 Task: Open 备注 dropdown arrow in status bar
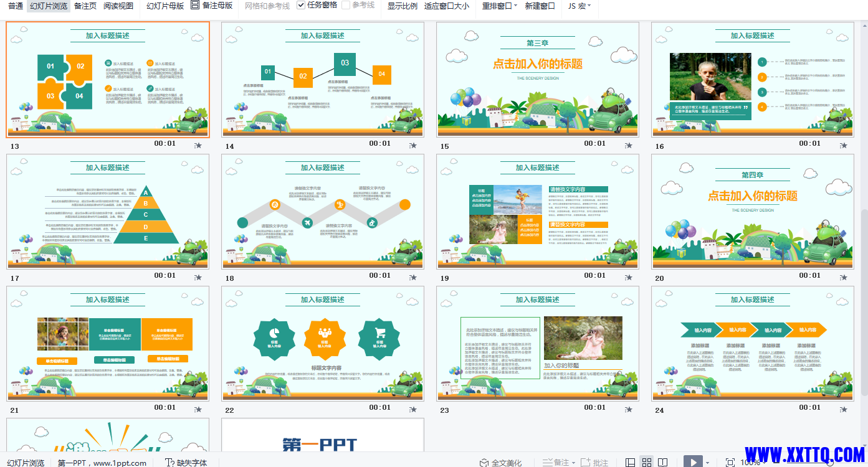[x=573, y=463]
